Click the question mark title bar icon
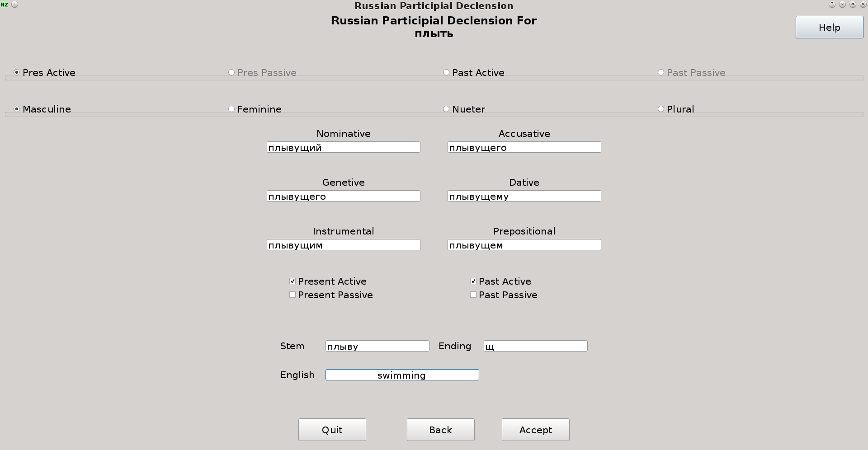The height and width of the screenshot is (450, 868). click(x=832, y=5)
